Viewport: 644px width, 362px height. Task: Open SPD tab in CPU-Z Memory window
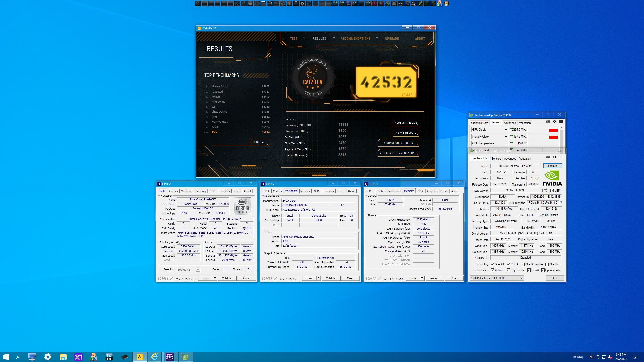pyautogui.click(x=420, y=191)
